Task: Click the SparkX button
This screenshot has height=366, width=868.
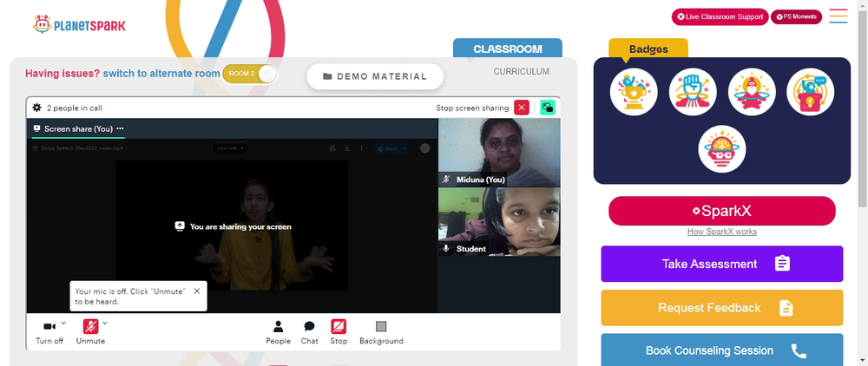Action: click(722, 211)
